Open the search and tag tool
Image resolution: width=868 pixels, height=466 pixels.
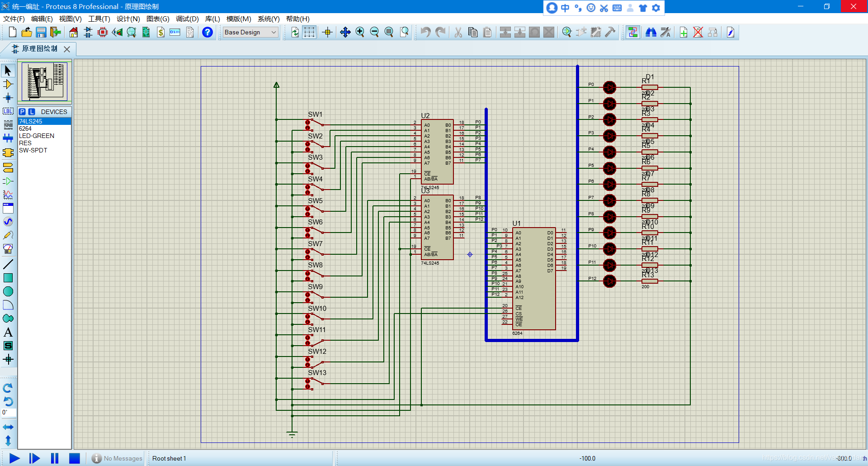(x=651, y=32)
